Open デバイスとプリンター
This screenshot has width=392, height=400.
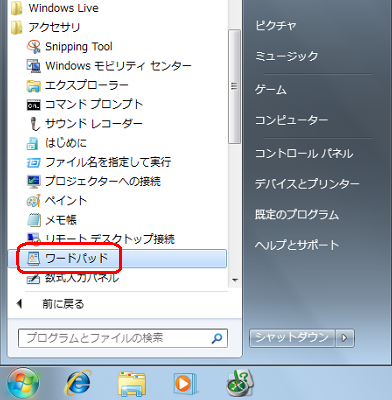[307, 184]
